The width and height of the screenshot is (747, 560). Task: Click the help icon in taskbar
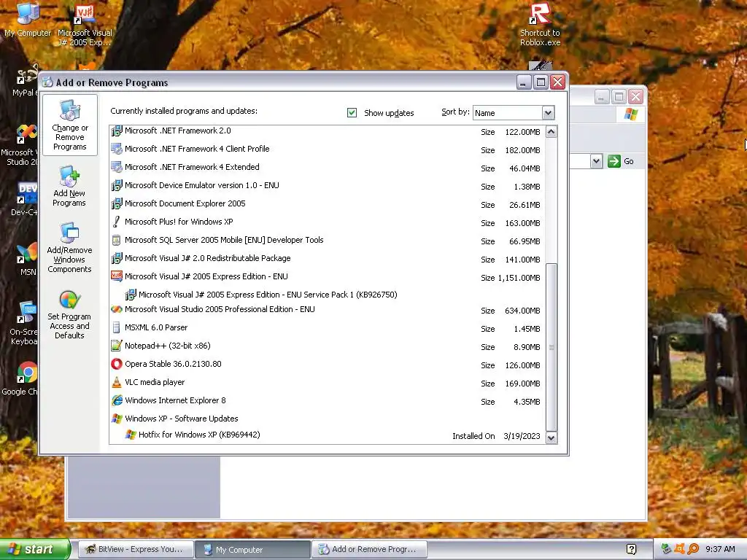pos(631,550)
